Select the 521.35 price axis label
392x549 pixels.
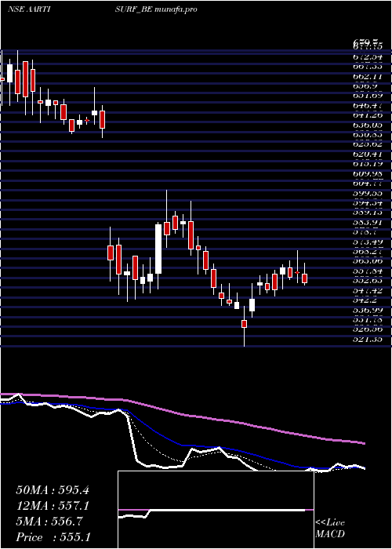[x=368, y=340]
